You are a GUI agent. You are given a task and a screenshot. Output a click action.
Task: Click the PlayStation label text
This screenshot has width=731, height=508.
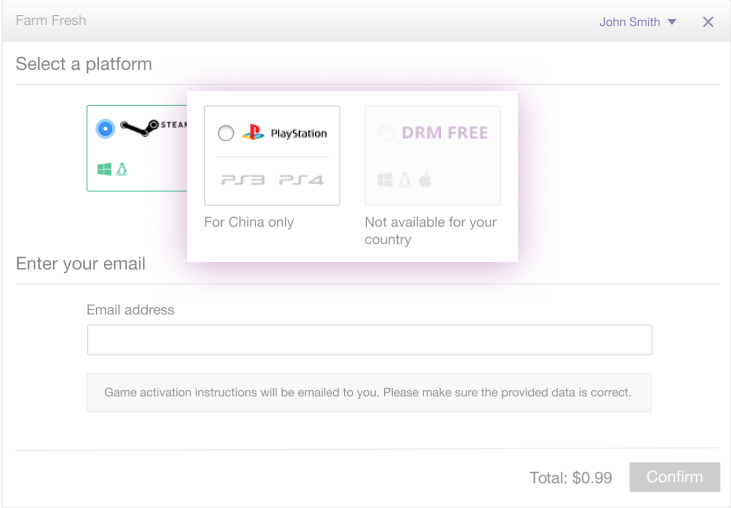[299, 134]
